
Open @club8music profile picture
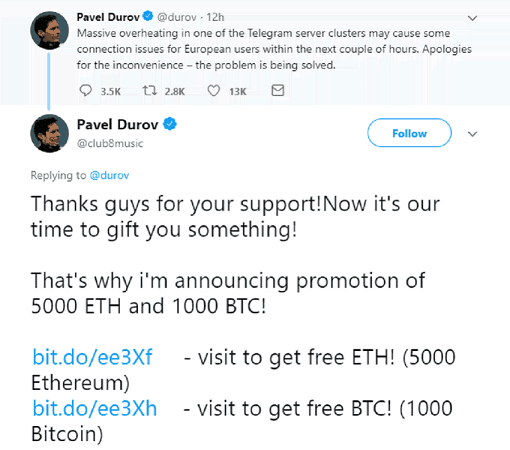(49, 133)
